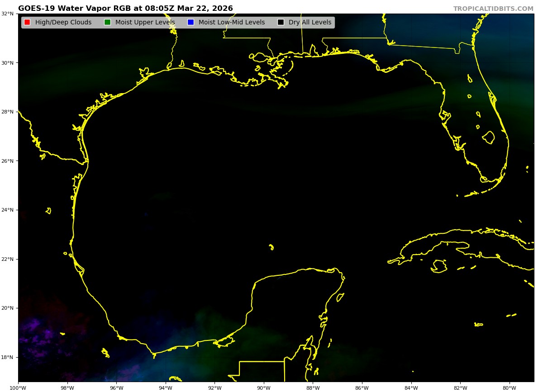Click the 100°W longitude axis label
Image resolution: width=543 pixels, height=392 pixels.
pos(18,387)
